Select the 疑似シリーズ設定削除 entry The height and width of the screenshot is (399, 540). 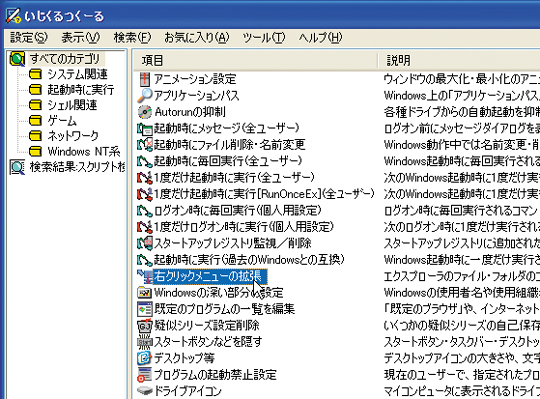[206, 325]
